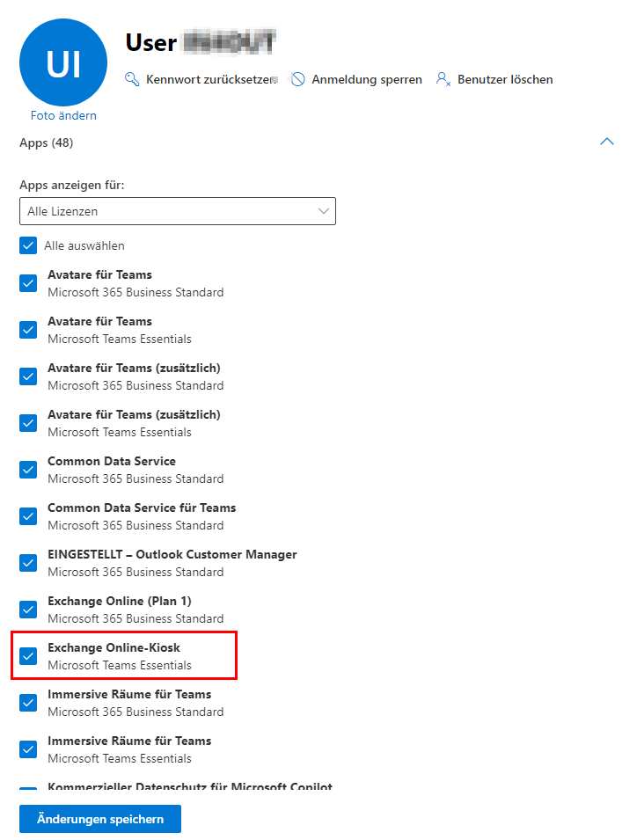Toggle the Common Data Service checkbox
Image resolution: width=637 pixels, height=840 pixels.
28,470
